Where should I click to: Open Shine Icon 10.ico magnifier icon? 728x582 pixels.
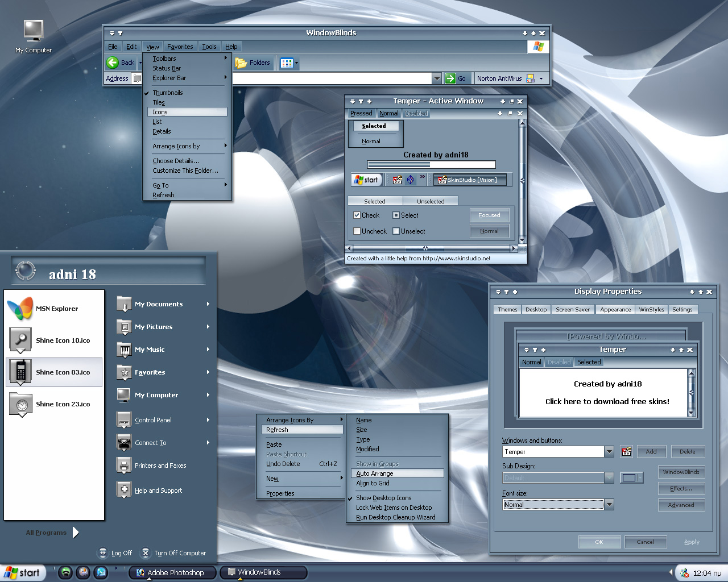tap(20, 340)
